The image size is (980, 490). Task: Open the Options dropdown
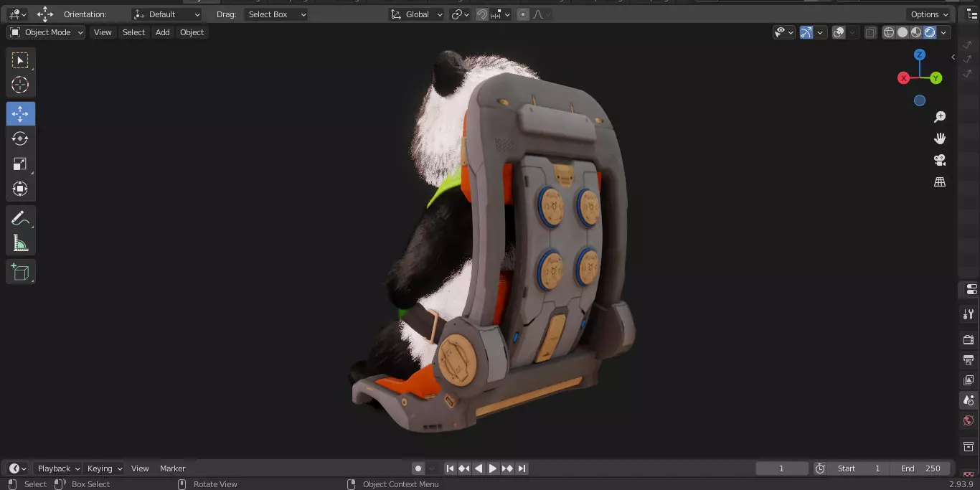929,14
